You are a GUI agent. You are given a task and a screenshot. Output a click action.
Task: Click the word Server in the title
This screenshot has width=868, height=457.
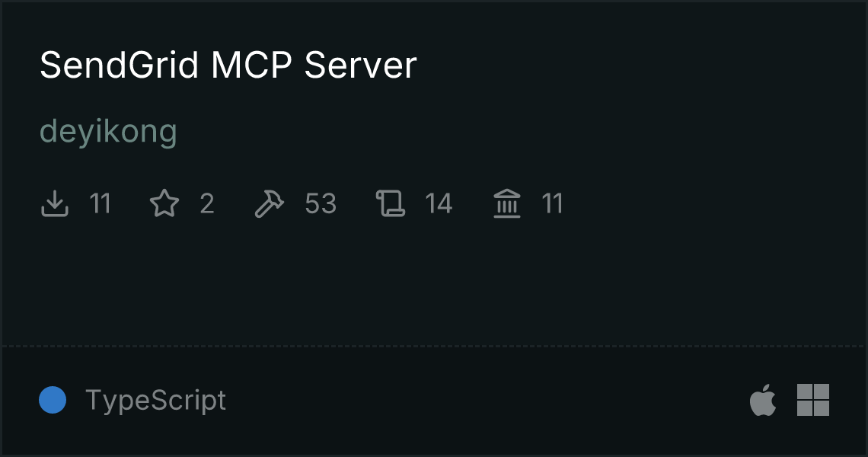coord(360,66)
